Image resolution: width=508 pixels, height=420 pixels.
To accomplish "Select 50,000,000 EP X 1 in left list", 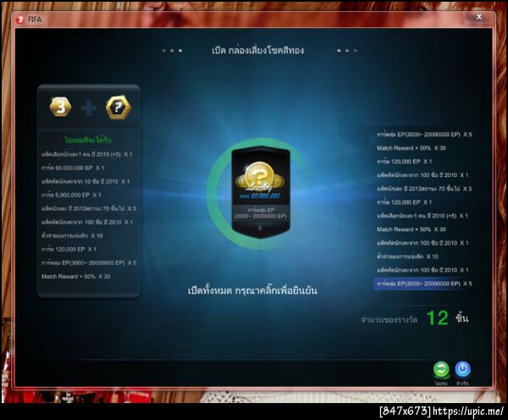I will pos(73,168).
